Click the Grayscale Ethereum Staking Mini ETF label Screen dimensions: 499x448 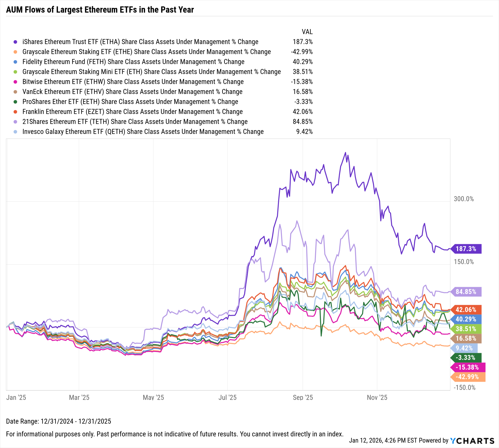pos(151,72)
